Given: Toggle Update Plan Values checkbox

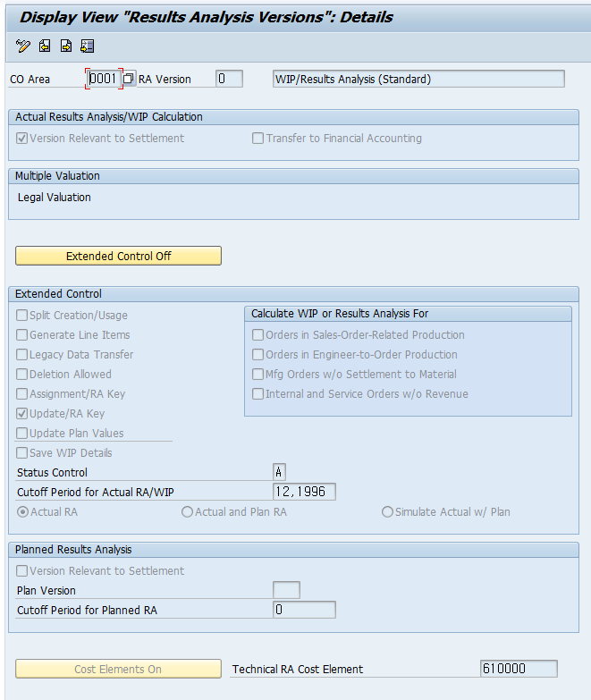Looking at the screenshot, I should pos(21,433).
